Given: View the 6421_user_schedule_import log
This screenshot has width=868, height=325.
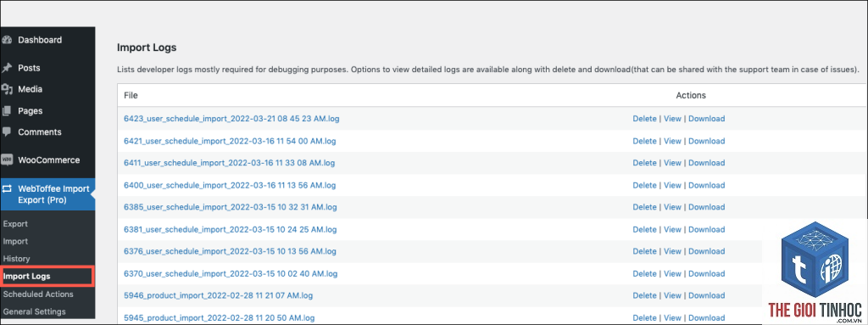Looking at the screenshot, I should tap(672, 141).
